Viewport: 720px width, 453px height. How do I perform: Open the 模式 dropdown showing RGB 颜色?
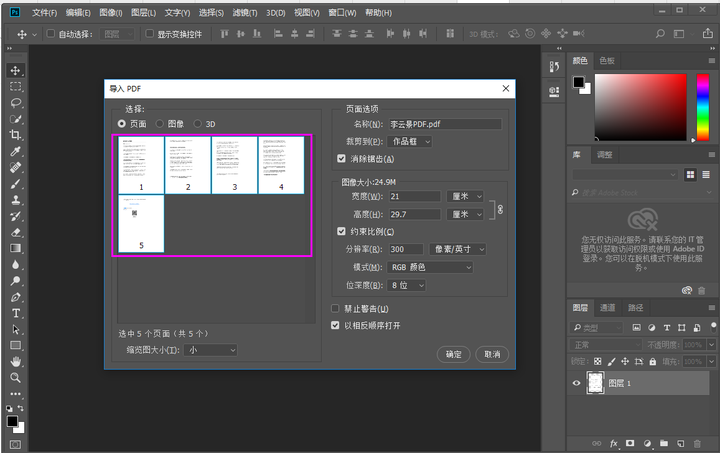(x=430, y=267)
